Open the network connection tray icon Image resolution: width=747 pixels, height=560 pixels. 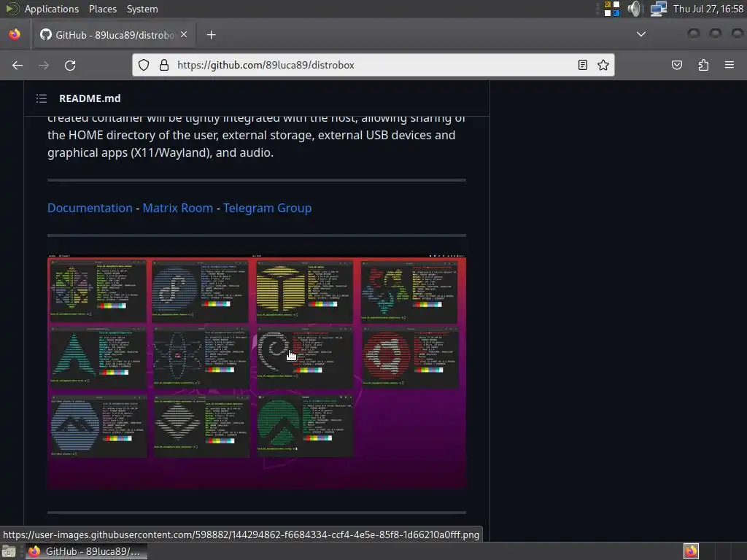[659, 9]
